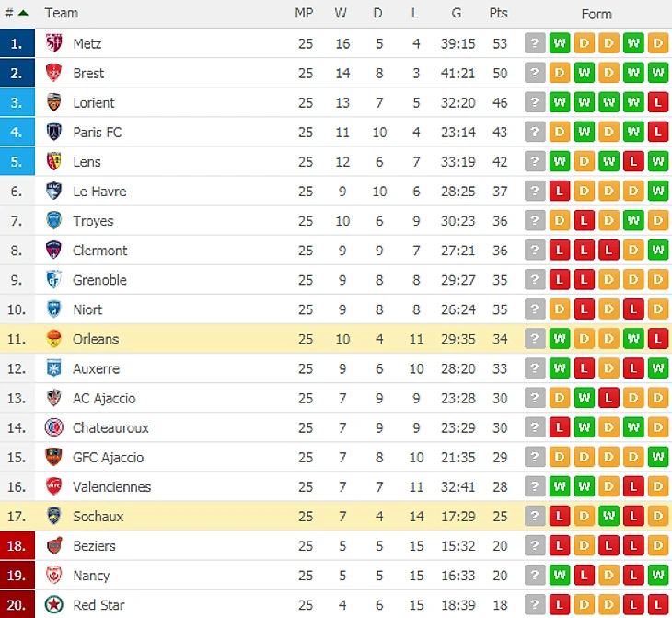This screenshot has height=618, width=672.
Task: Open the Valenciennes team link
Action: click(x=111, y=486)
